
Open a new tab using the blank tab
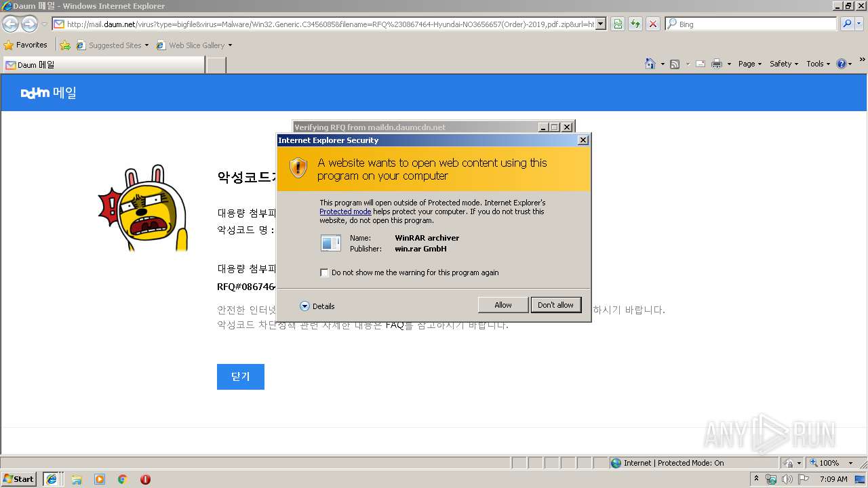(x=216, y=65)
